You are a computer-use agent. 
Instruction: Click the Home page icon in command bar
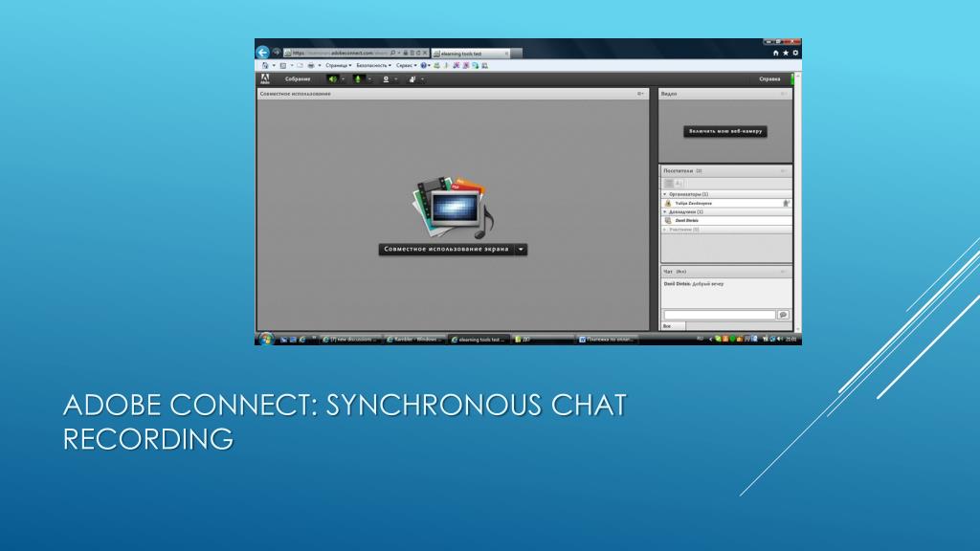266,65
